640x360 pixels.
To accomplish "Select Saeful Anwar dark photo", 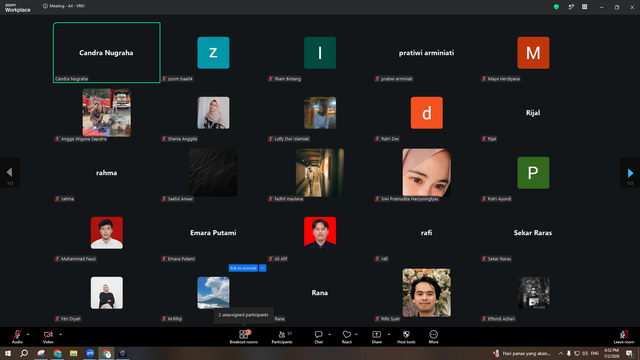I will tap(213, 172).
